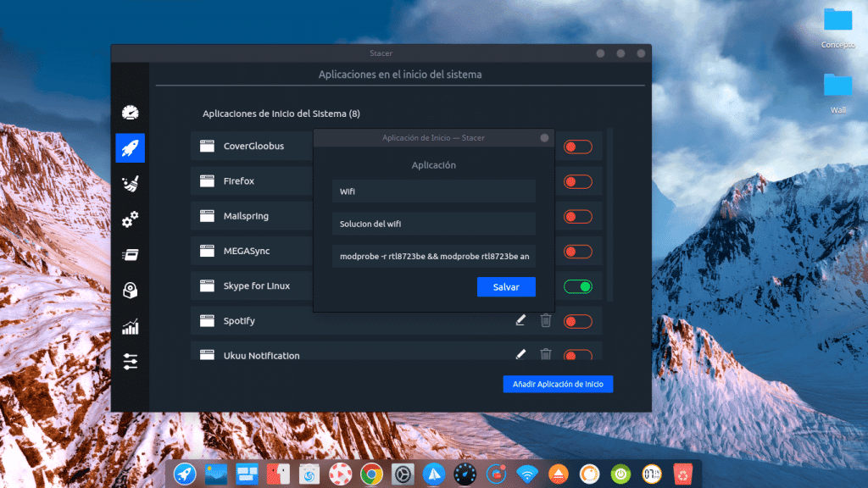The height and width of the screenshot is (488, 868).
Task: Open the screen recorder icon in dock
Action: click(x=496, y=474)
